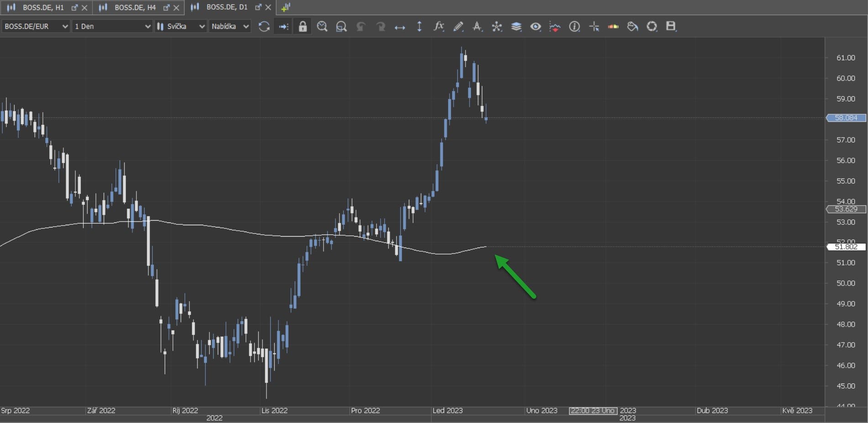
Task: Add a new chart with plus icon
Action: (x=286, y=7)
